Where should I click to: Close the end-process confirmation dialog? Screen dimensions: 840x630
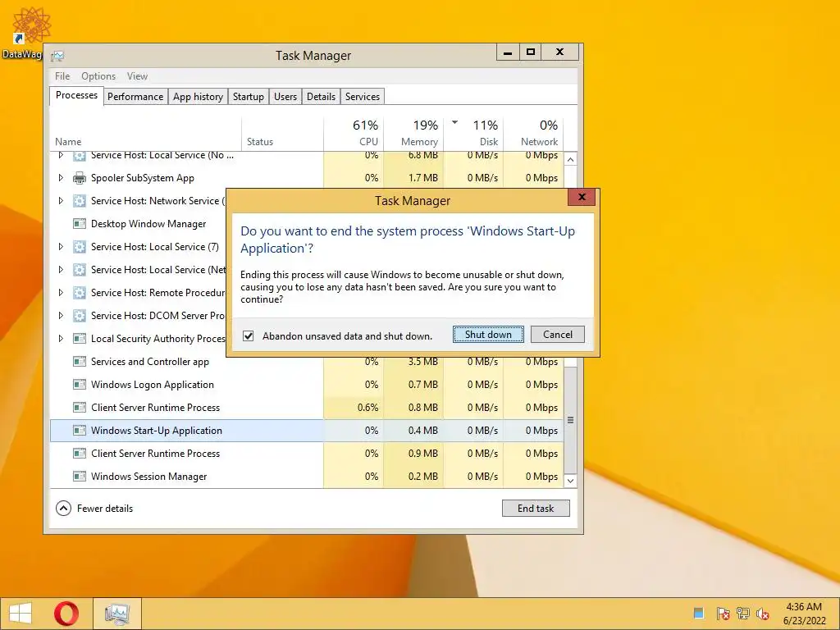click(x=582, y=197)
